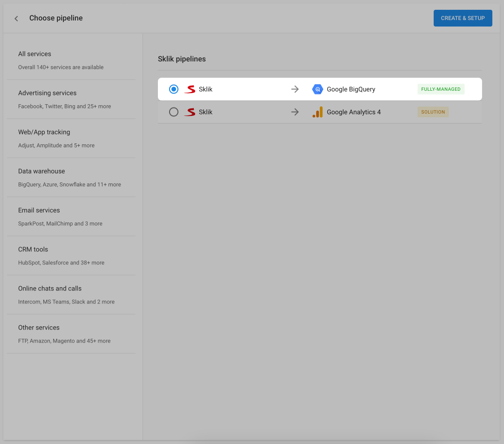Click 'Facebook, Twitter, Bing and 25+ more' text
Image resolution: width=504 pixels, height=444 pixels.
[x=65, y=106]
